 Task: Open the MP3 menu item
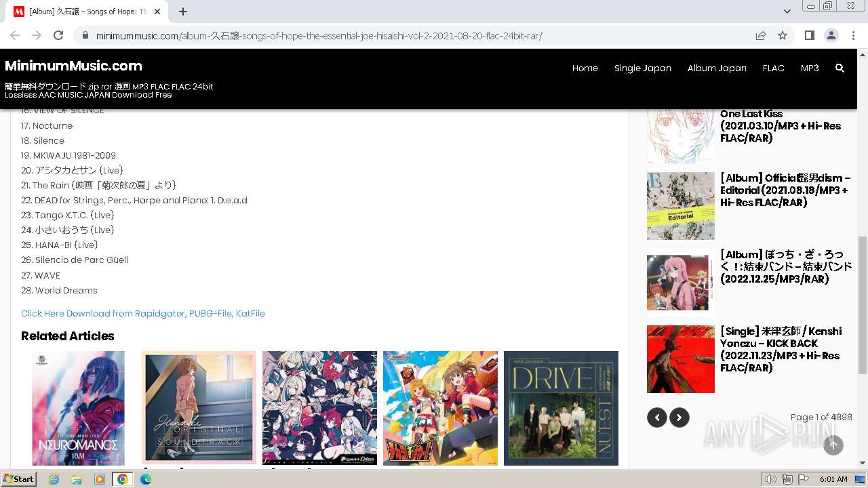(810, 68)
